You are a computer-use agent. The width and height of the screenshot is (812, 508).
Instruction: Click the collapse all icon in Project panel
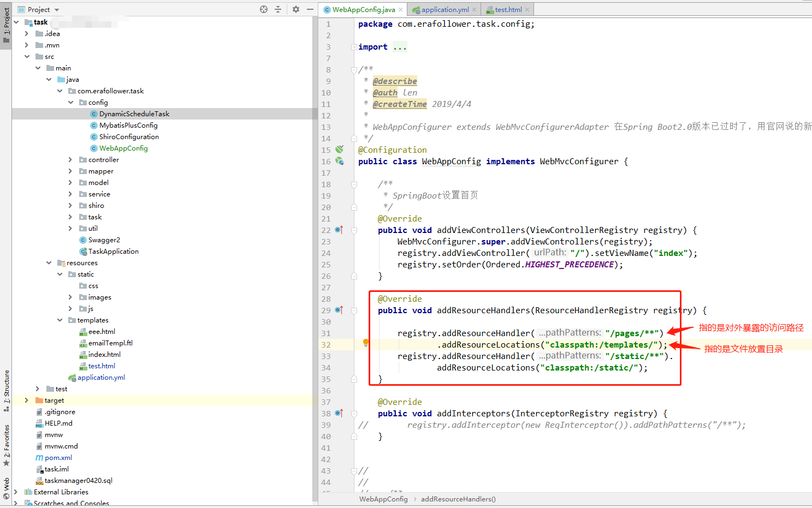(x=277, y=9)
